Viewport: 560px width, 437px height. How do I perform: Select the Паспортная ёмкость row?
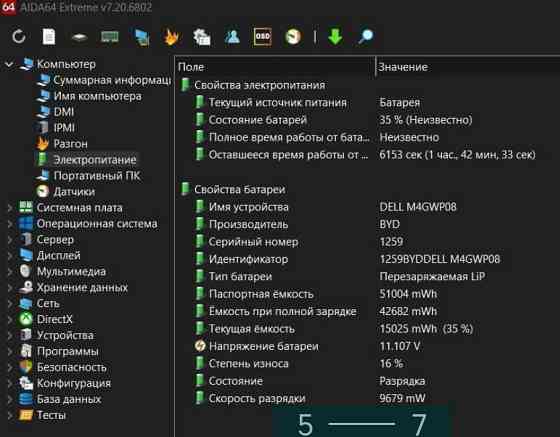point(368,294)
